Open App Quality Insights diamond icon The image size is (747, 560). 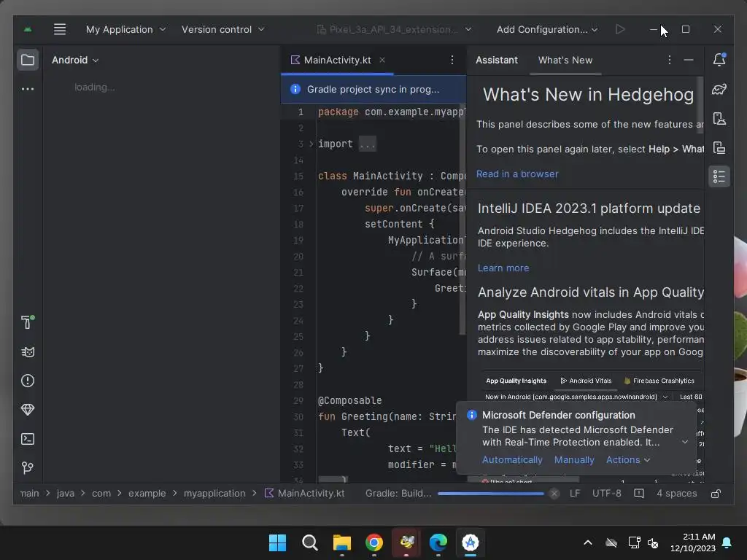(x=28, y=410)
